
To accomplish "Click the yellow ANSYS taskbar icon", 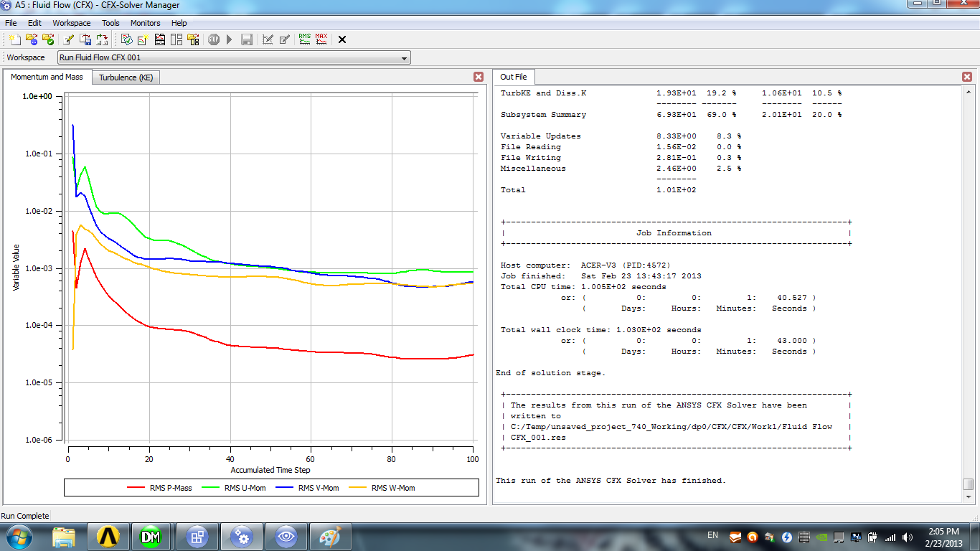I will tap(108, 537).
